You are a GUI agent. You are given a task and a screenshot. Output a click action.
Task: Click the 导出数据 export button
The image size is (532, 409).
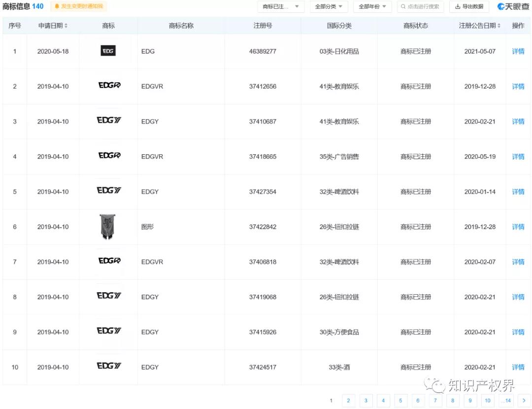[x=469, y=7]
